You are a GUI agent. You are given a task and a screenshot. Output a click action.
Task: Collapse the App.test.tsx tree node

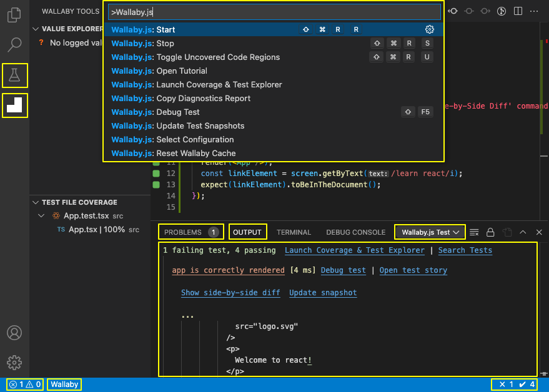[x=41, y=215]
